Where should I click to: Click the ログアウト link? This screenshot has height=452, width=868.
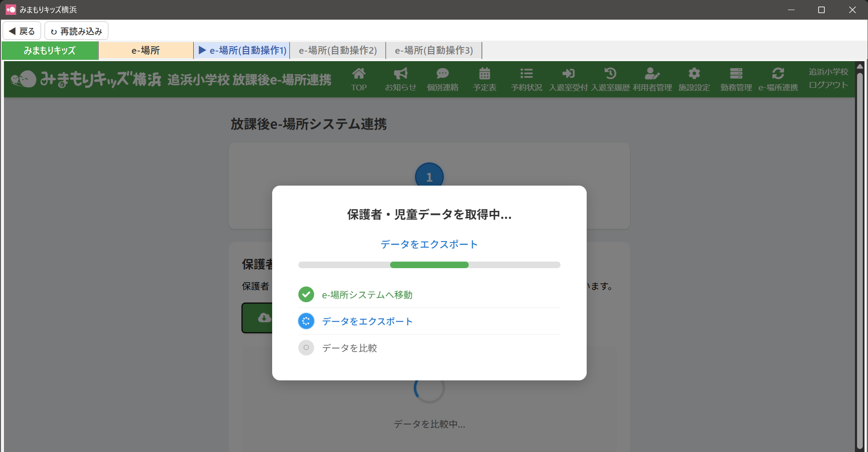click(x=828, y=85)
